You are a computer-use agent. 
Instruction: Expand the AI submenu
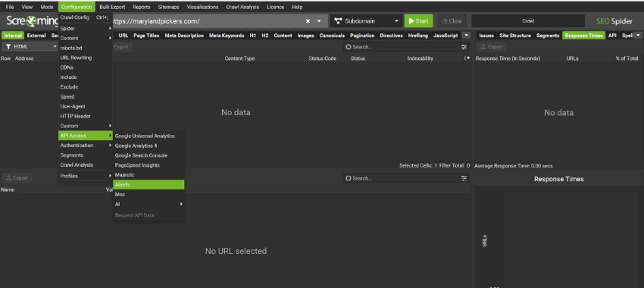click(148, 204)
